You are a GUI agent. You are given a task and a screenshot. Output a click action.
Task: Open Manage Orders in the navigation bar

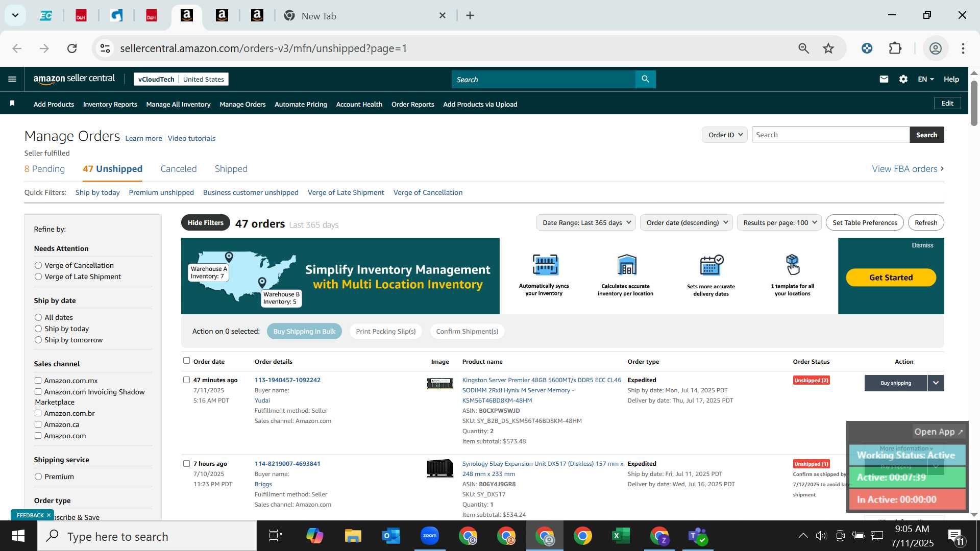pyautogui.click(x=242, y=104)
